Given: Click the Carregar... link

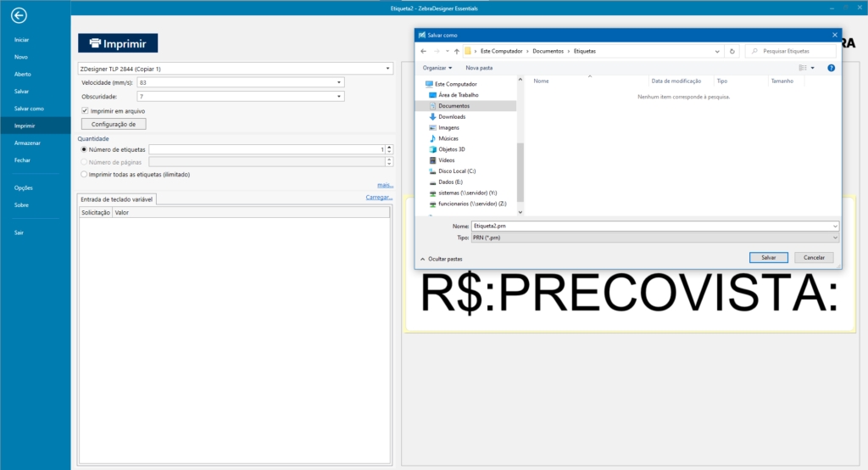Looking at the screenshot, I should click(x=379, y=198).
